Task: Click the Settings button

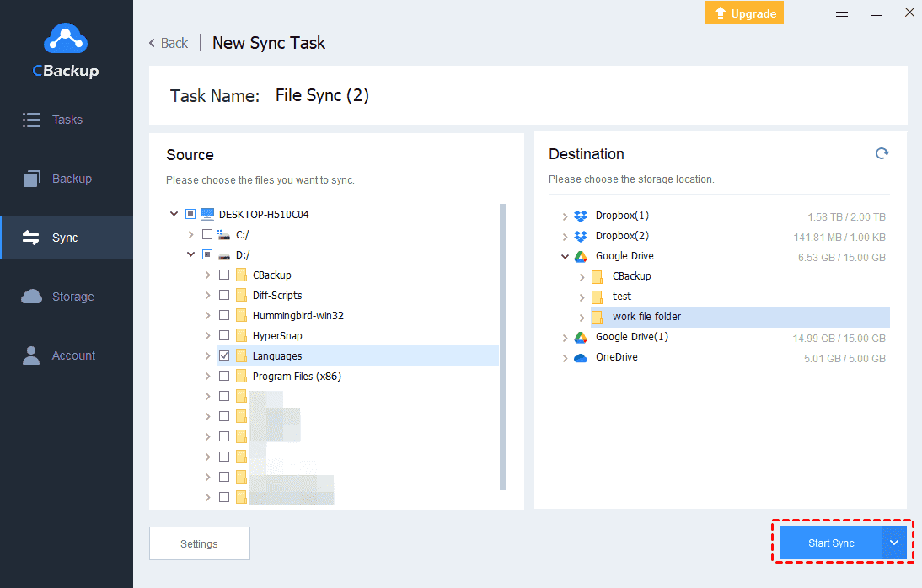Action: click(199, 543)
